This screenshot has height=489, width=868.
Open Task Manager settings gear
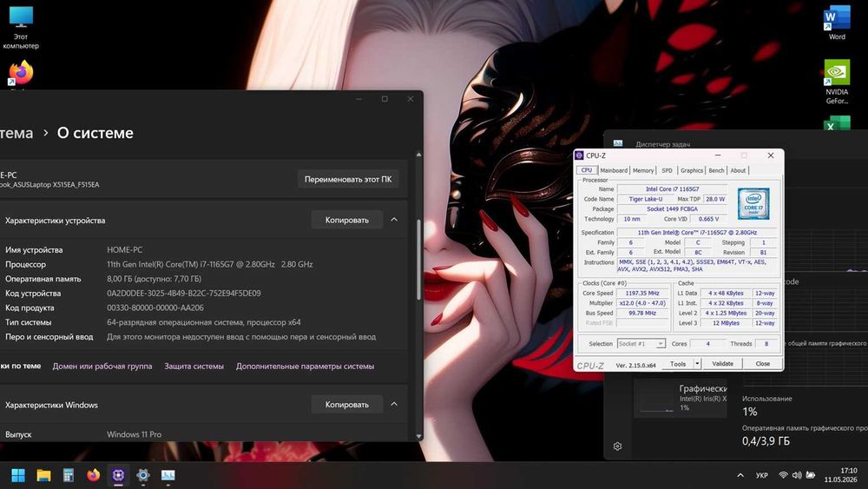point(618,446)
